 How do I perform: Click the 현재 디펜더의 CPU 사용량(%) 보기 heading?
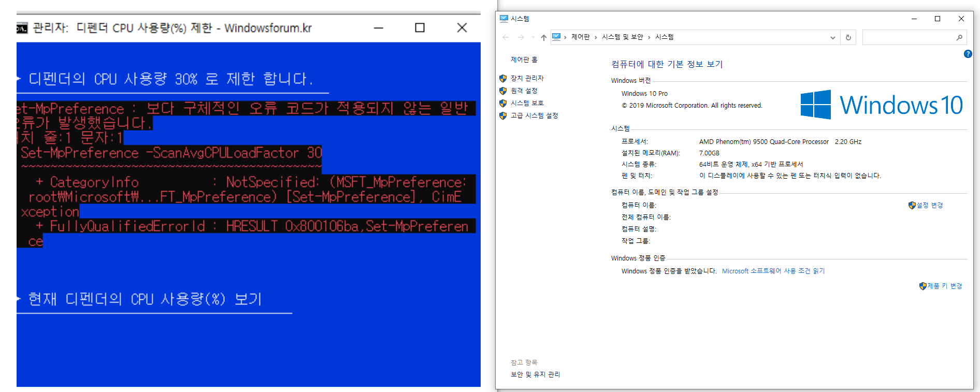(x=145, y=299)
